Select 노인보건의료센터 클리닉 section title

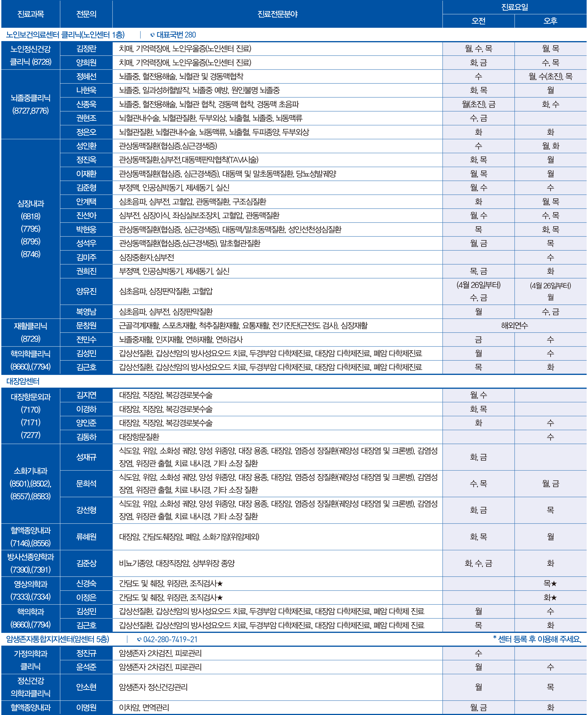pyautogui.click(x=65, y=35)
